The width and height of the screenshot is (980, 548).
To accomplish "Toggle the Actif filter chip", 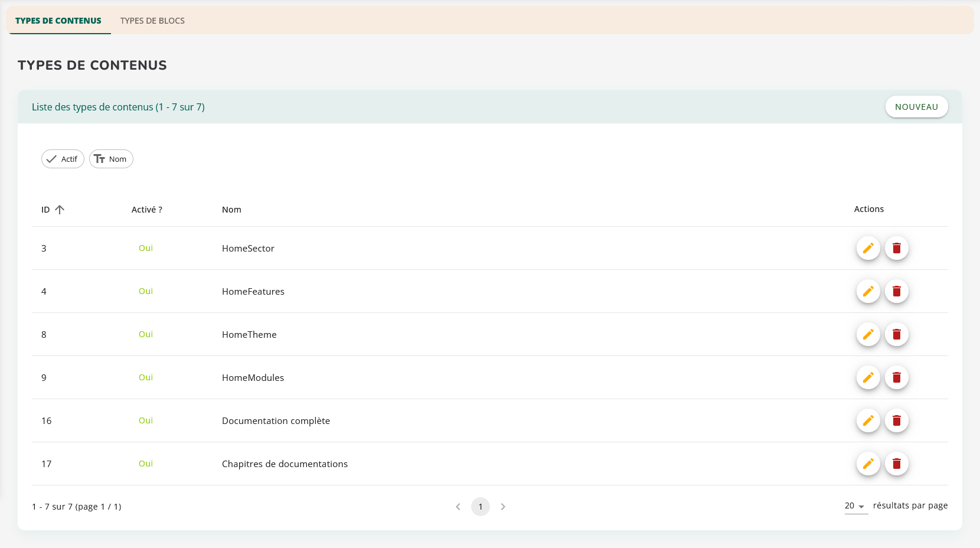I will point(63,159).
